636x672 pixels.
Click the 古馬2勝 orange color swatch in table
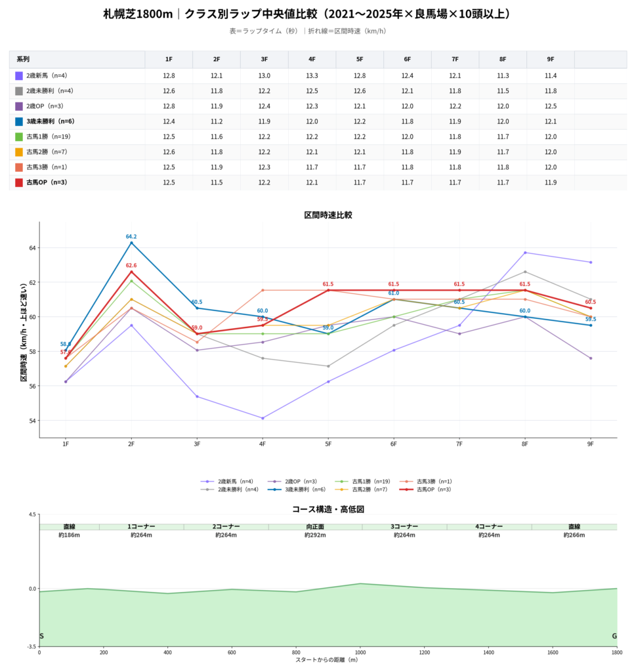[x=19, y=152]
